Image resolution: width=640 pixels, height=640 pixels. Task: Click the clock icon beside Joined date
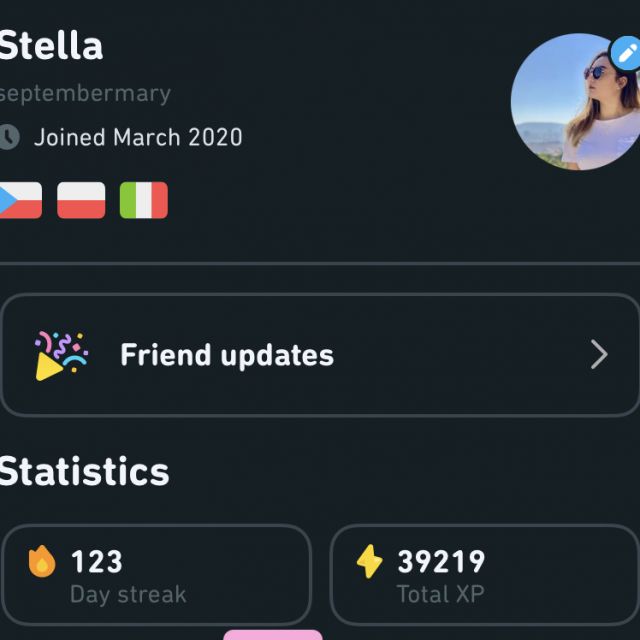pos(9,137)
